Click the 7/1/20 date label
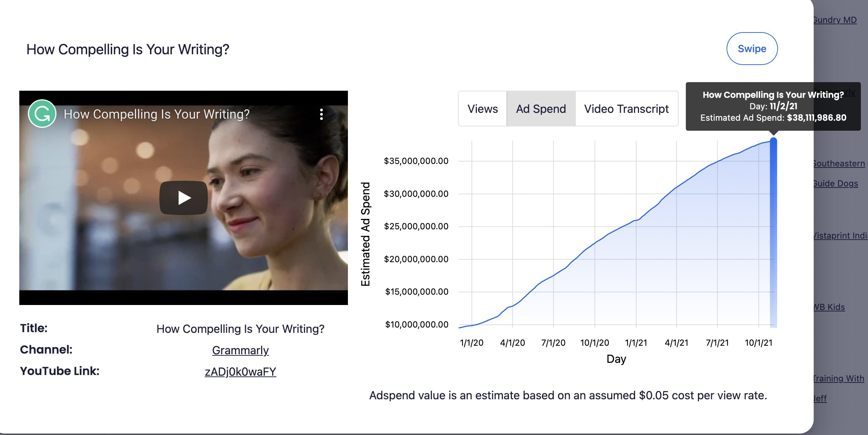Image resolution: width=868 pixels, height=435 pixels. pos(553,343)
